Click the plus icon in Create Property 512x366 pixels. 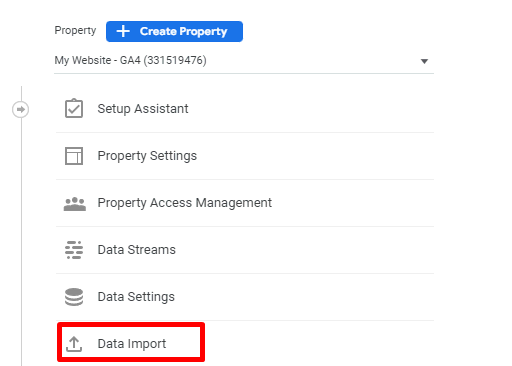click(123, 31)
